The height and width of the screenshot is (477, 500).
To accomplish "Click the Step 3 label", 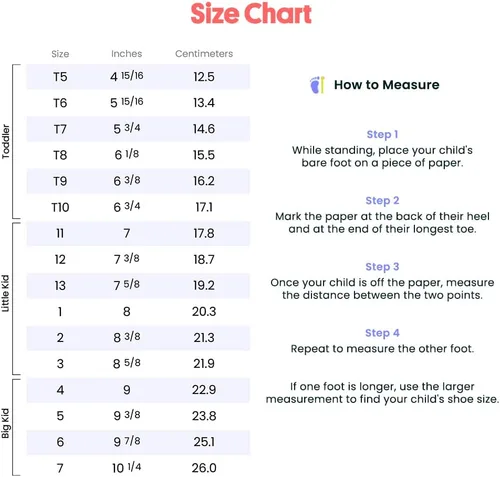I will (x=382, y=267).
